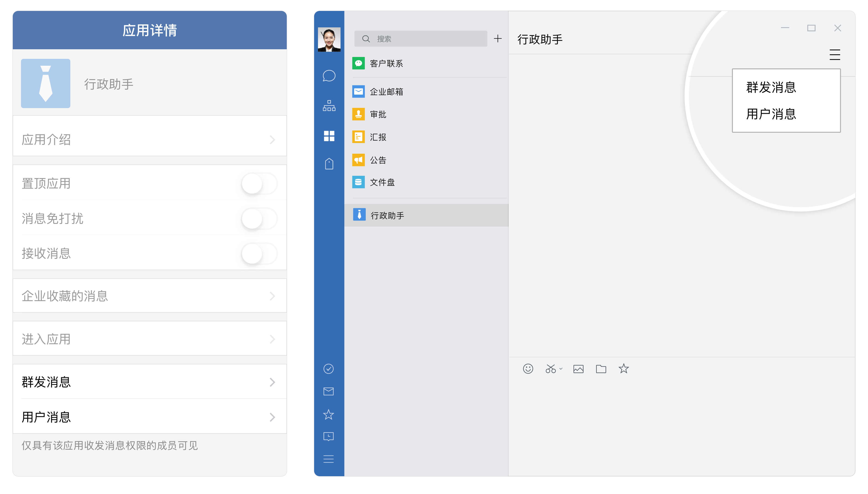Click the 应用介绍 label text
The height and width of the screenshot is (494, 868).
point(46,140)
